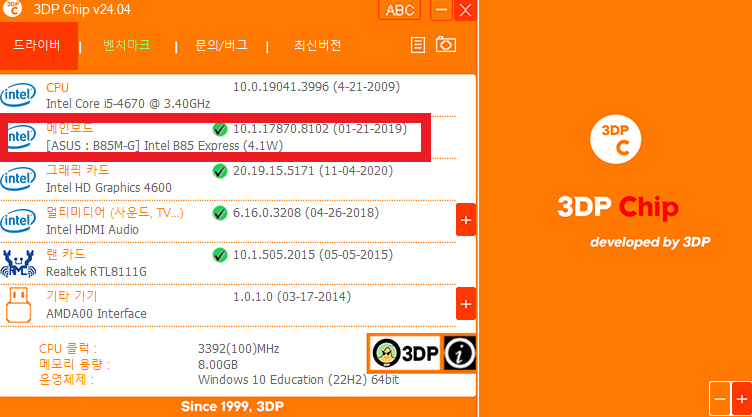This screenshot has width=752, height=417.
Task: Select text 'Intel HDMI Audio'
Action: 93,229
